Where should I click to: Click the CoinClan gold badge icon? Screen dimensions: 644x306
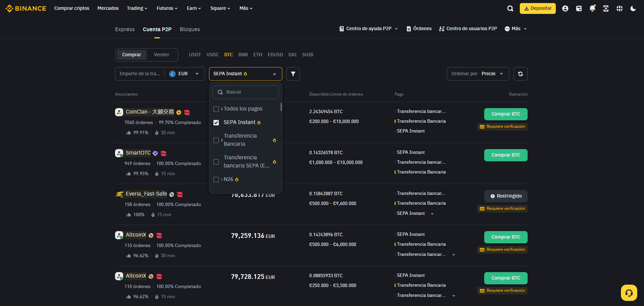point(179,113)
